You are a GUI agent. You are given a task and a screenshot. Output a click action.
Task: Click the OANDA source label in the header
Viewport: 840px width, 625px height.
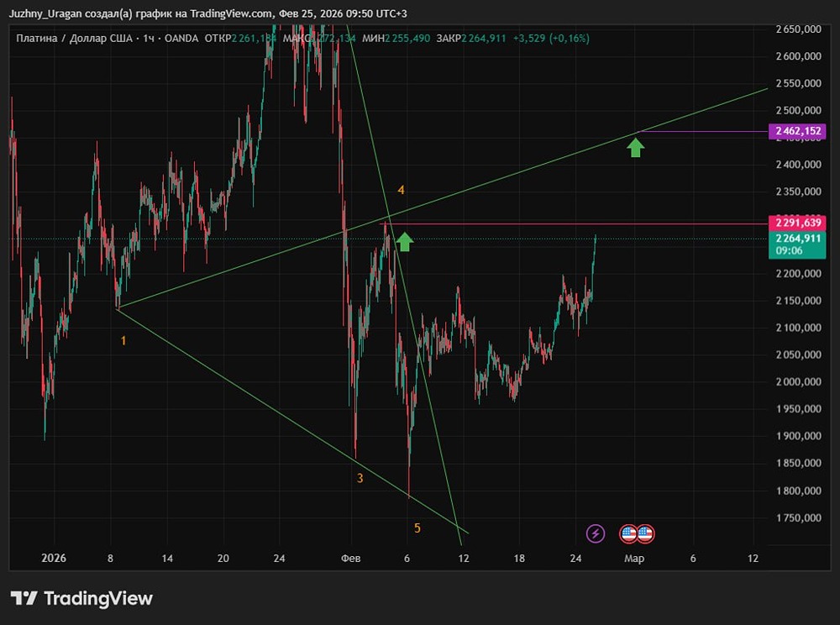pyautogui.click(x=181, y=39)
